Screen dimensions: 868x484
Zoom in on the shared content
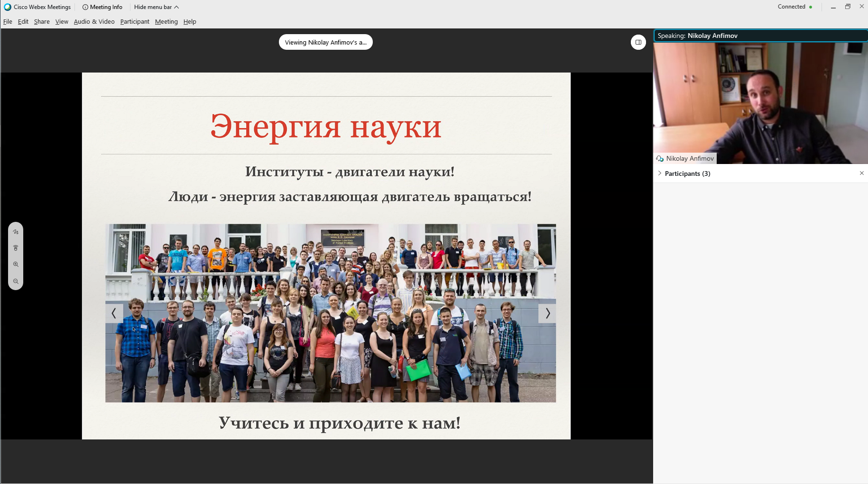pyautogui.click(x=16, y=265)
